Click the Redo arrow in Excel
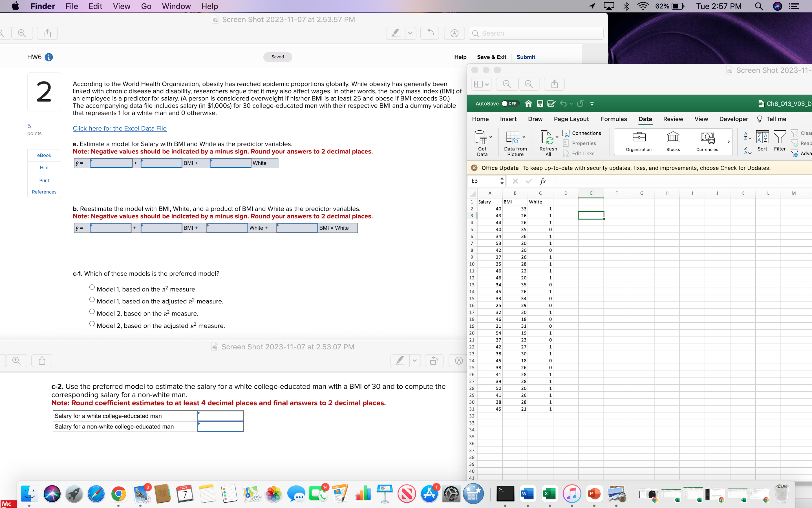Image resolution: width=812 pixels, height=508 pixels. [x=580, y=104]
